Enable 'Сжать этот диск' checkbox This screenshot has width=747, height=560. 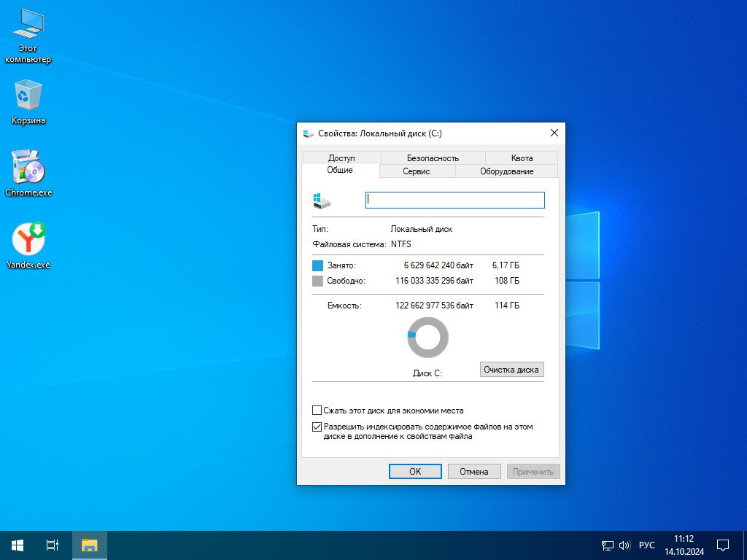[x=317, y=411]
